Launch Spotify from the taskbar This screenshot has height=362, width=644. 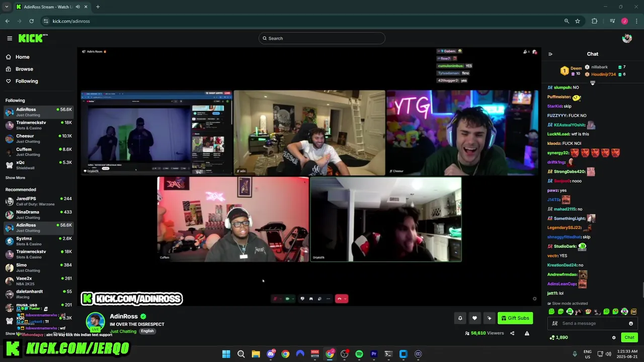[x=359, y=354]
